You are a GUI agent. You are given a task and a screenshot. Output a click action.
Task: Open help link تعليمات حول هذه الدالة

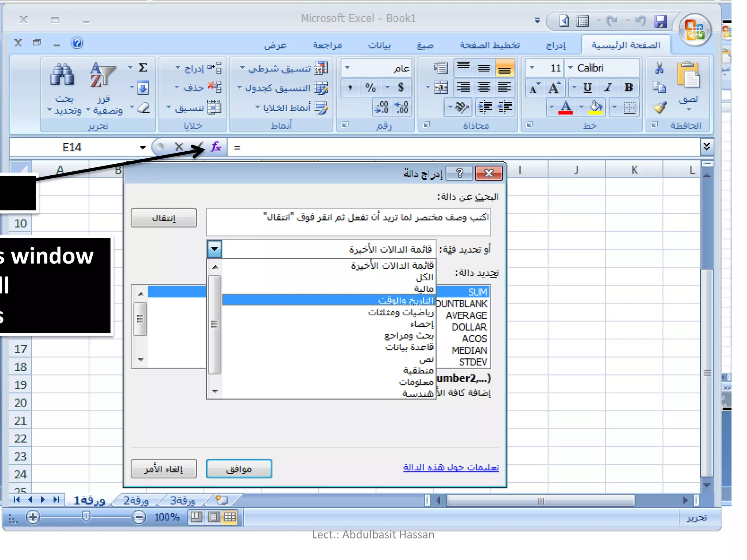click(x=451, y=467)
